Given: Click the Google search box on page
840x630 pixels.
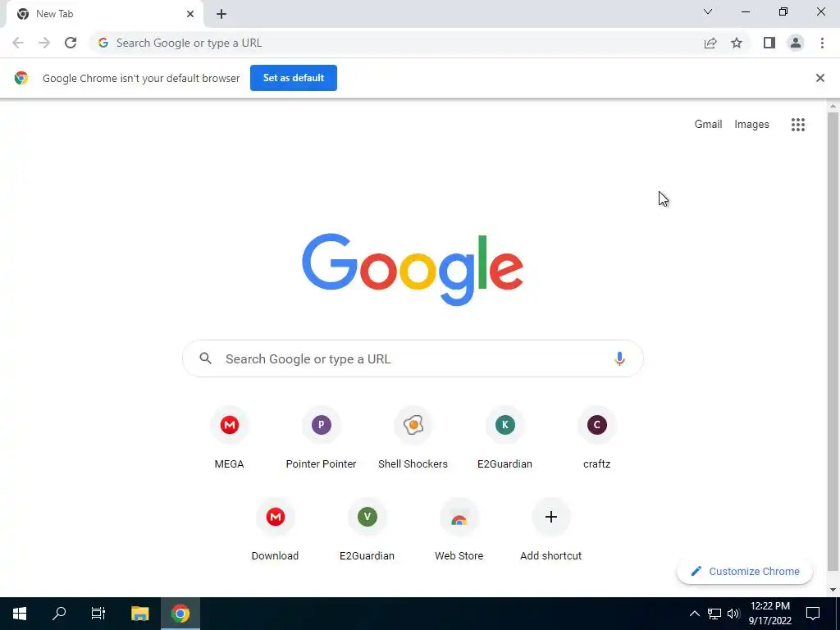Looking at the screenshot, I should click(413, 358).
